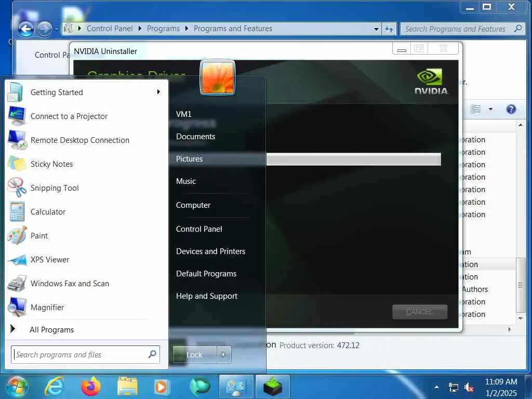Open Music library link
This screenshot has width=532, height=399.
[x=186, y=181]
